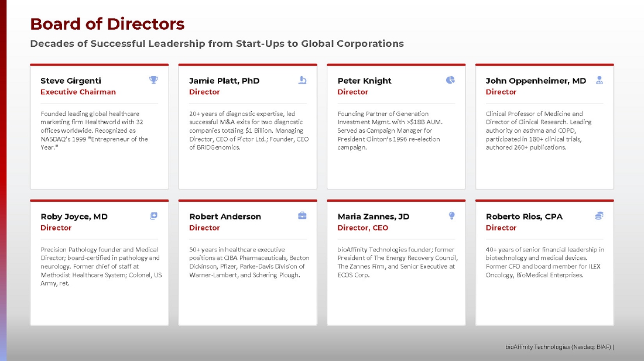Click bioAffinity Technologies Nasdaq footer text
Image resolution: width=644 pixels, height=361 pixels.
coord(559,347)
